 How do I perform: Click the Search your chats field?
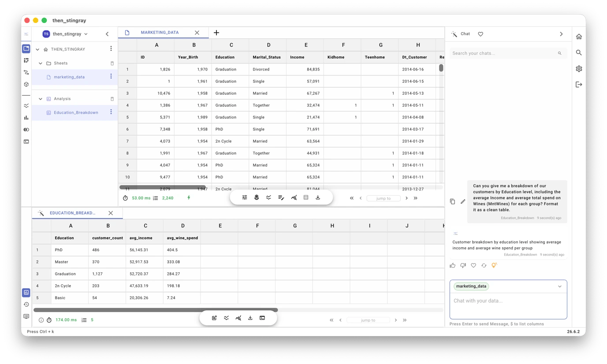click(x=508, y=53)
